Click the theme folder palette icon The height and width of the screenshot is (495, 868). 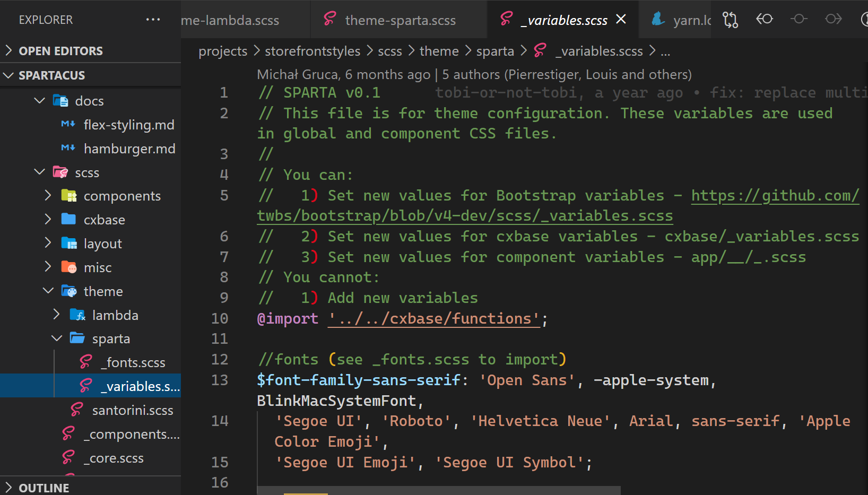coord(69,291)
